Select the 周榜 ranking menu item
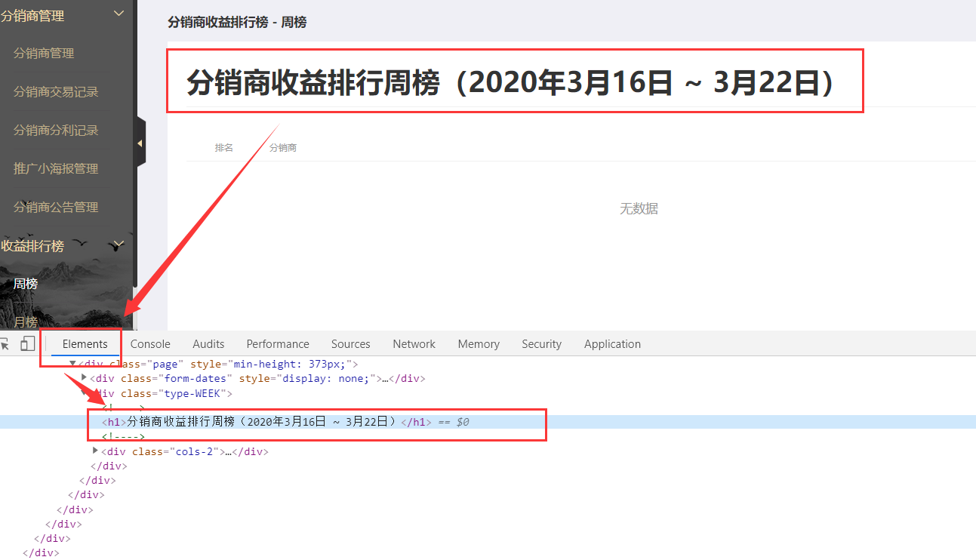Image resolution: width=976 pixels, height=560 pixels. [x=26, y=284]
